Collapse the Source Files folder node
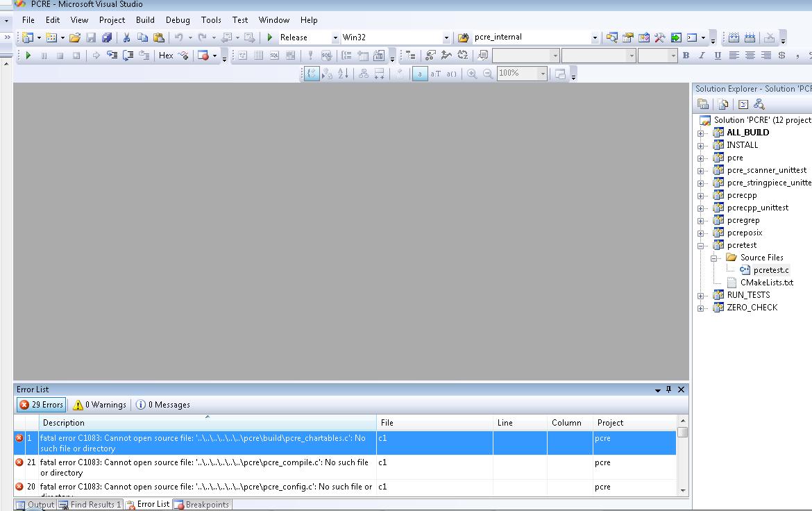Screen dimensions: 812x511 (713, 258)
